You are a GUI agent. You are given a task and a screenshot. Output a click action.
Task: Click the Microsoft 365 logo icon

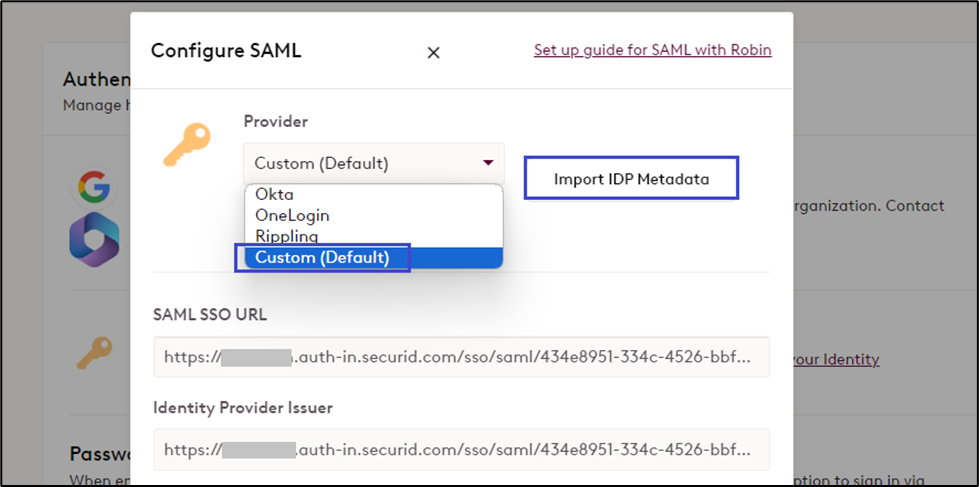pyautogui.click(x=94, y=241)
